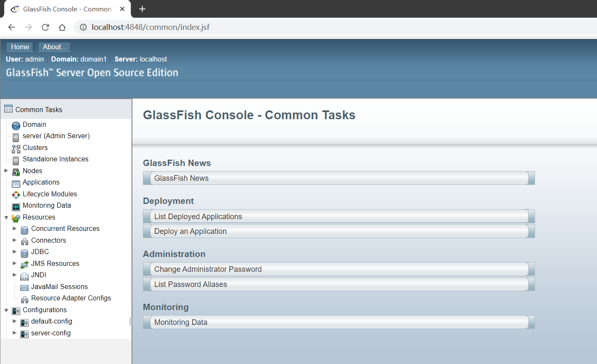Click the Standalone Instances icon
The image size is (597, 364).
16,160
